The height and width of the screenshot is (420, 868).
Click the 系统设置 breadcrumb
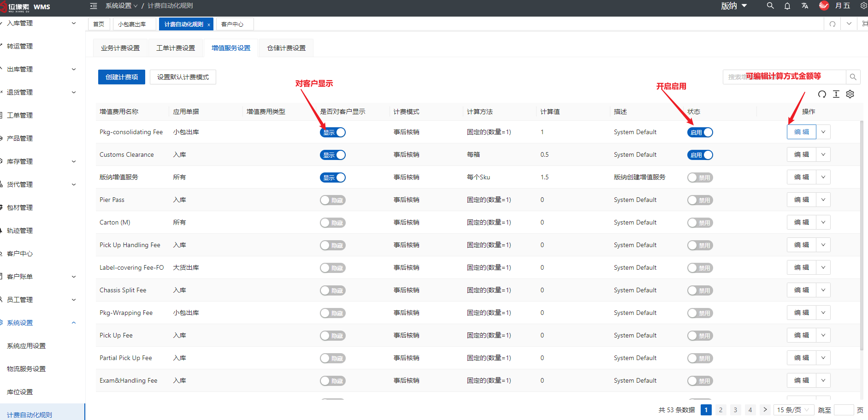point(121,6)
